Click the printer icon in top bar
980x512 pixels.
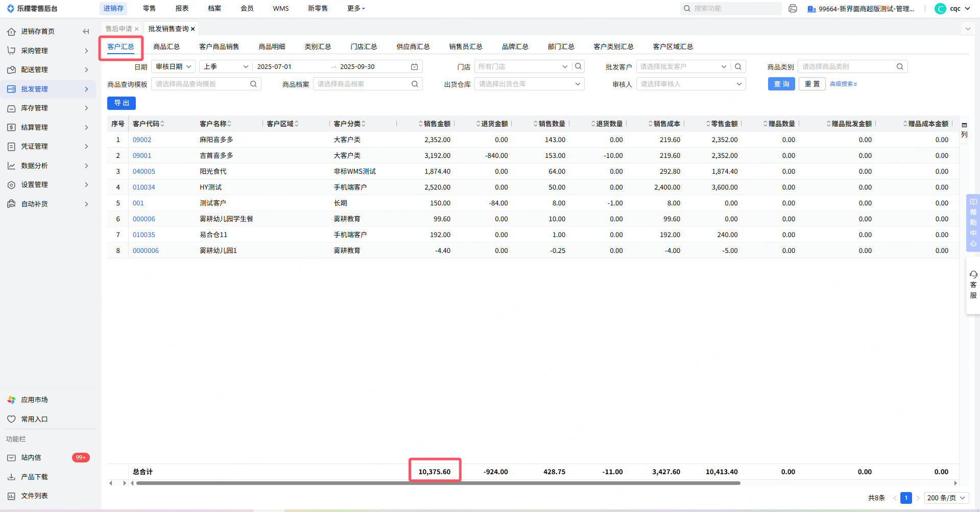pos(793,9)
